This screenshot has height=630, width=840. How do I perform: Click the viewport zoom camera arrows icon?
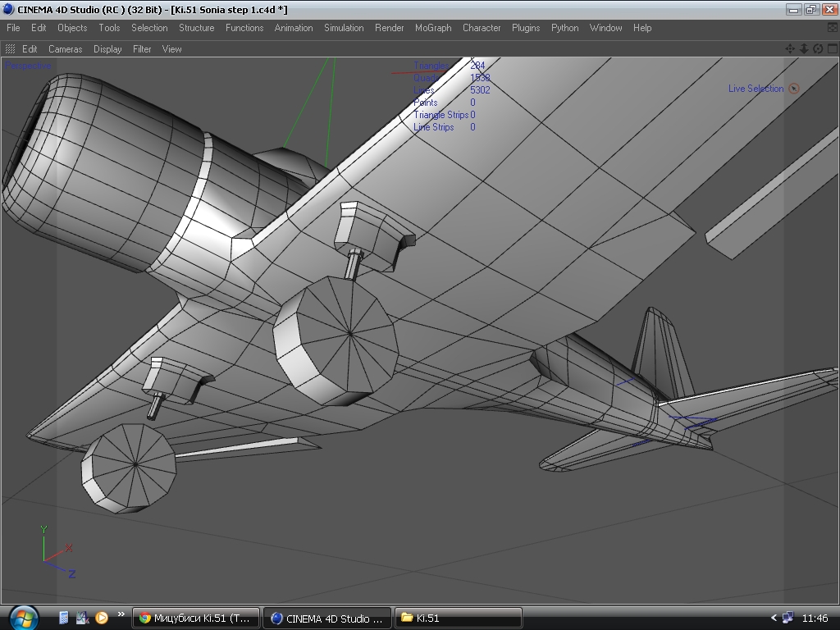804,49
